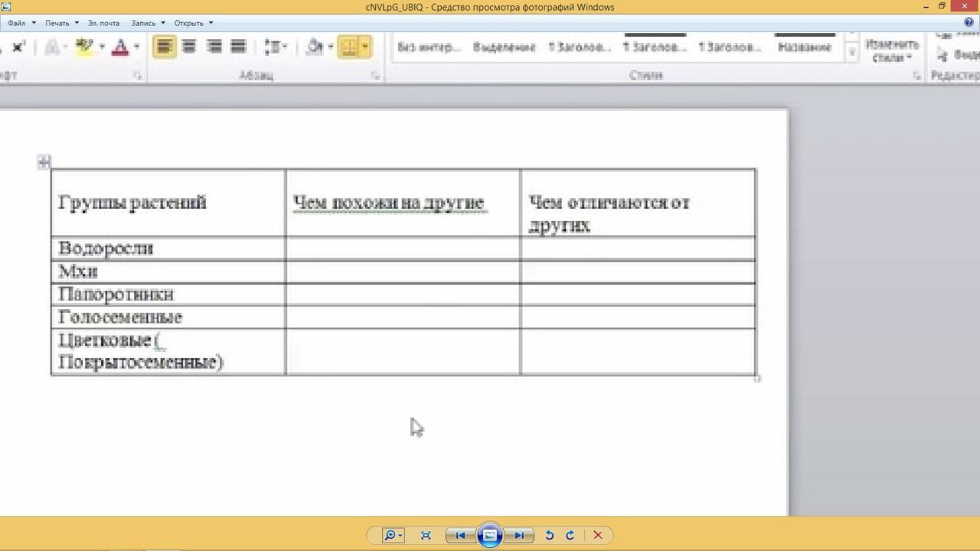Expand the Запись dropdown arrow
Screen dimensions: 980x551
point(163,23)
